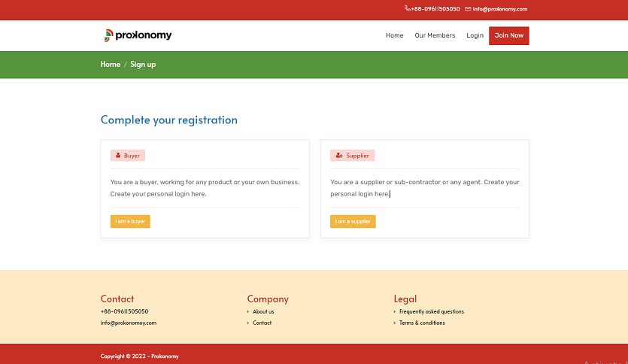Select Home in the breadcrumb
Image resolution: width=628 pixels, height=364 pixels.
click(x=111, y=65)
